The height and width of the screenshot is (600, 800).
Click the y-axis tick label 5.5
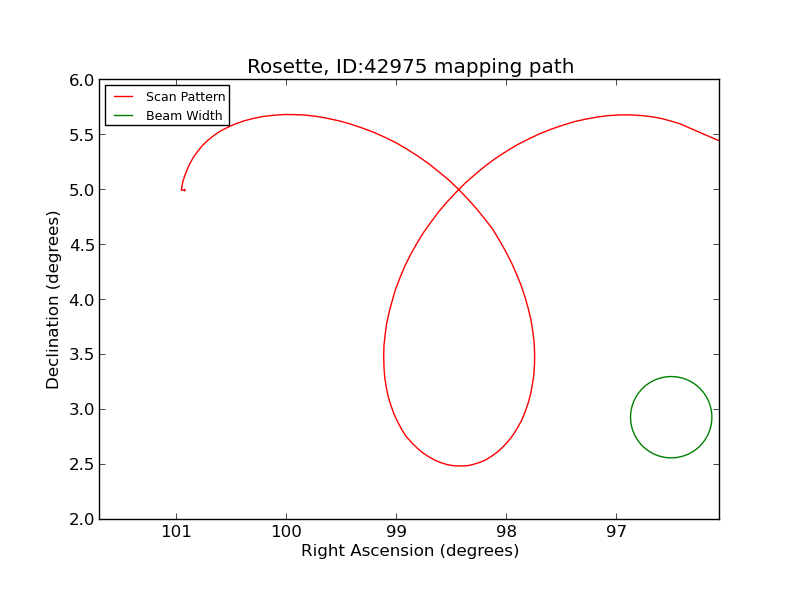tap(82, 135)
